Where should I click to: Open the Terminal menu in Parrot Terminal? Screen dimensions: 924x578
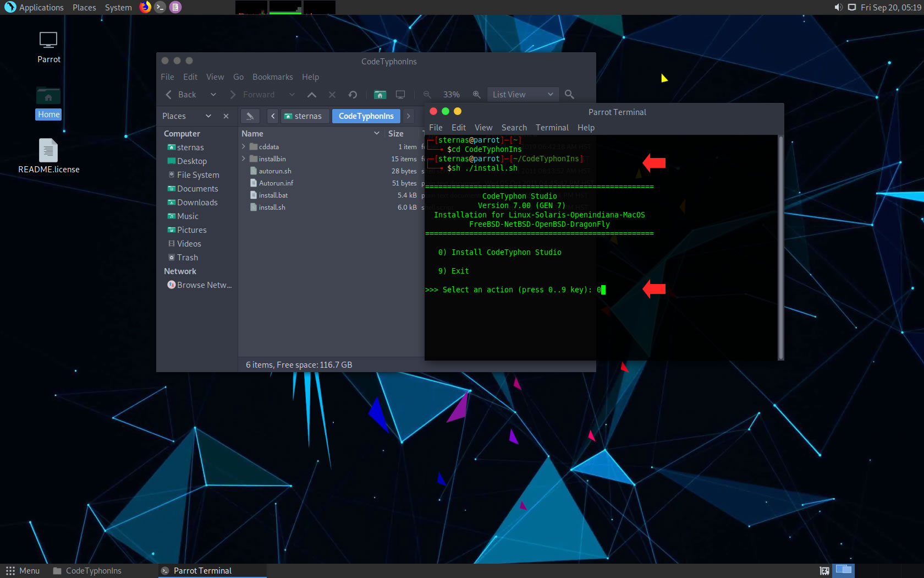click(552, 128)
